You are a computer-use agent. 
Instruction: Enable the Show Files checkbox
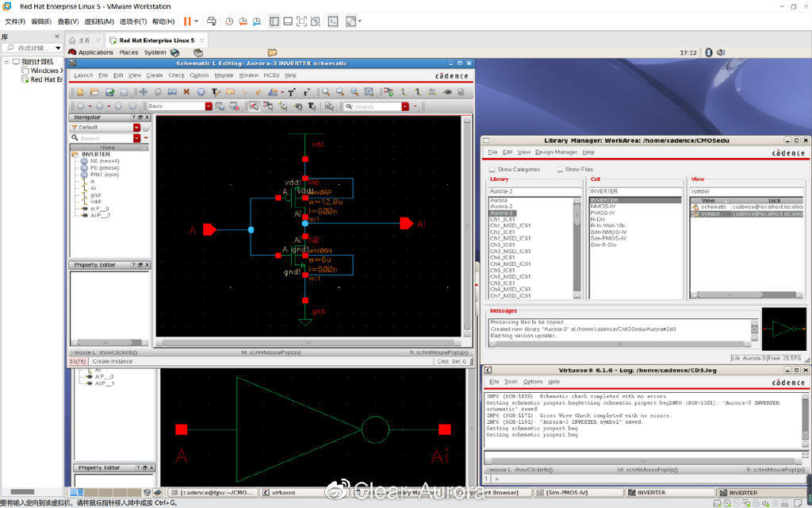561,169
